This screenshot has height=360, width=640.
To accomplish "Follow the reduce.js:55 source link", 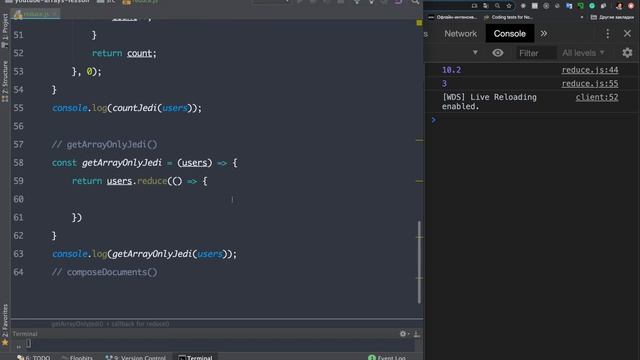I will tap(590, 84).
